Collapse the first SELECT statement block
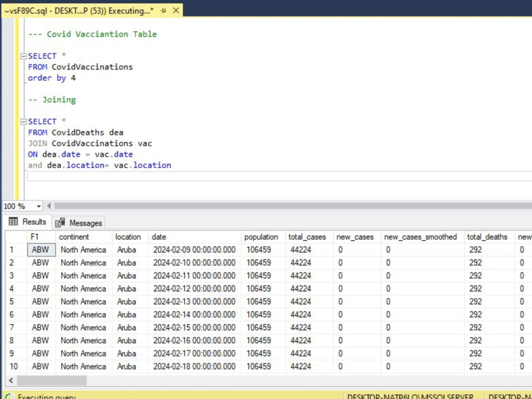Viewport: 532px width, 399px height. pyautogui.click(x=23, y=56)
